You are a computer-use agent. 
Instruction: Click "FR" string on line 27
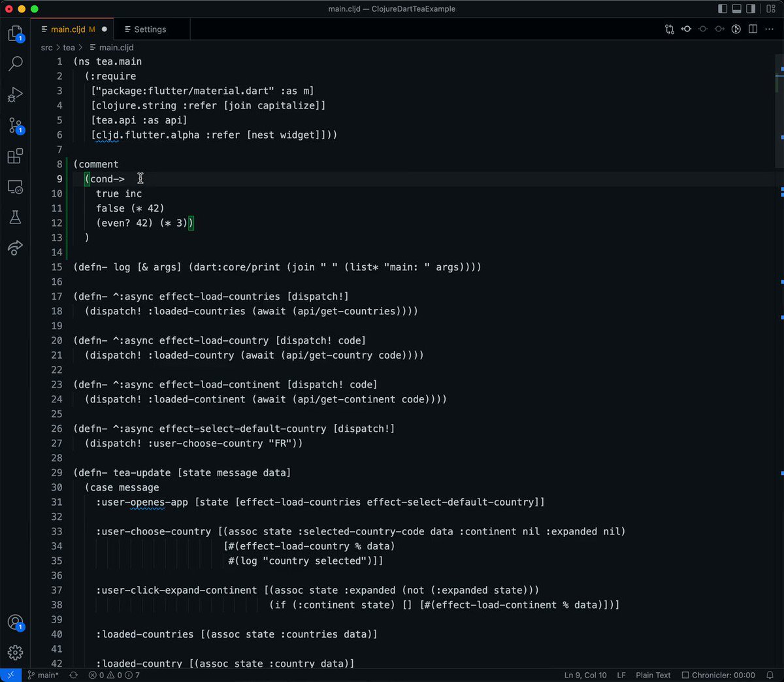click(x=280, y=443)
